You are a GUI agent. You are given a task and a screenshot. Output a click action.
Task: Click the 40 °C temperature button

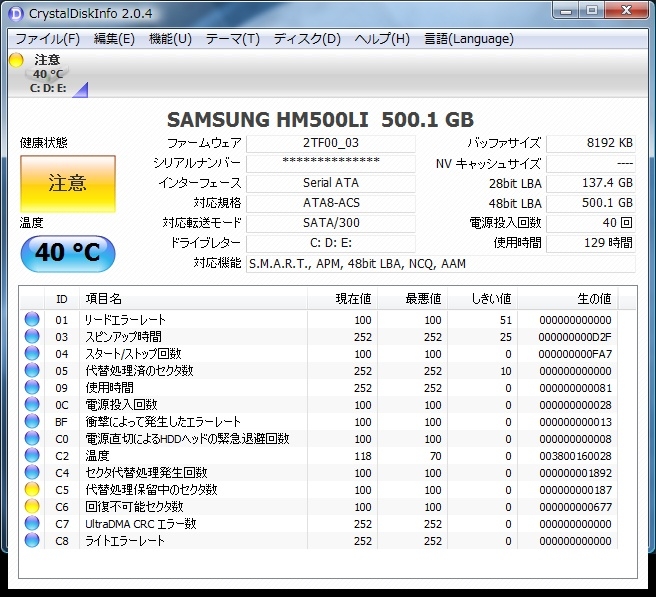click(x=68, y=253)
